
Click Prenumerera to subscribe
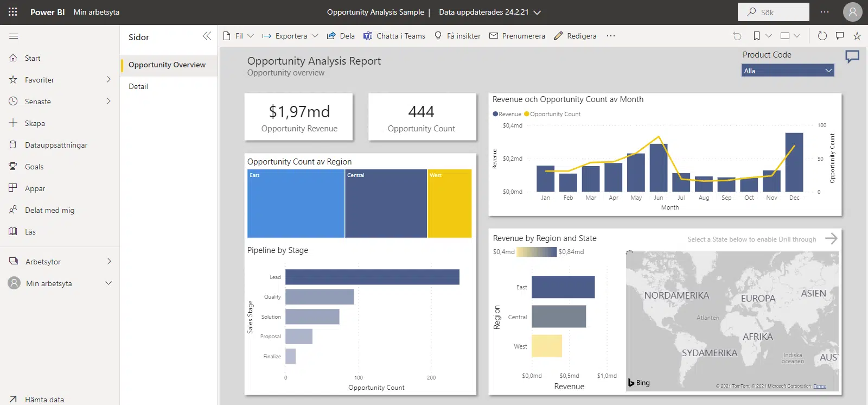pyautogui.click(x=517, y=36)
